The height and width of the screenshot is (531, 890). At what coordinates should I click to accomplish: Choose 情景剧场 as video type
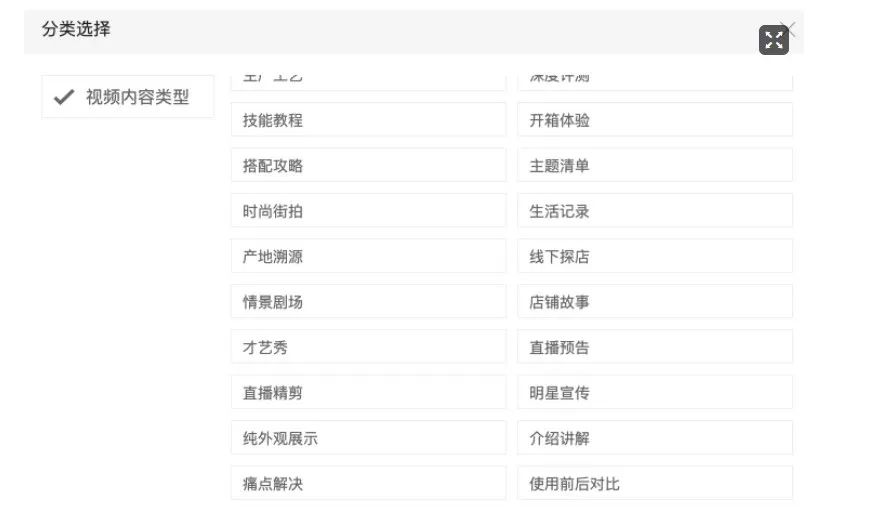click(368, 302)
